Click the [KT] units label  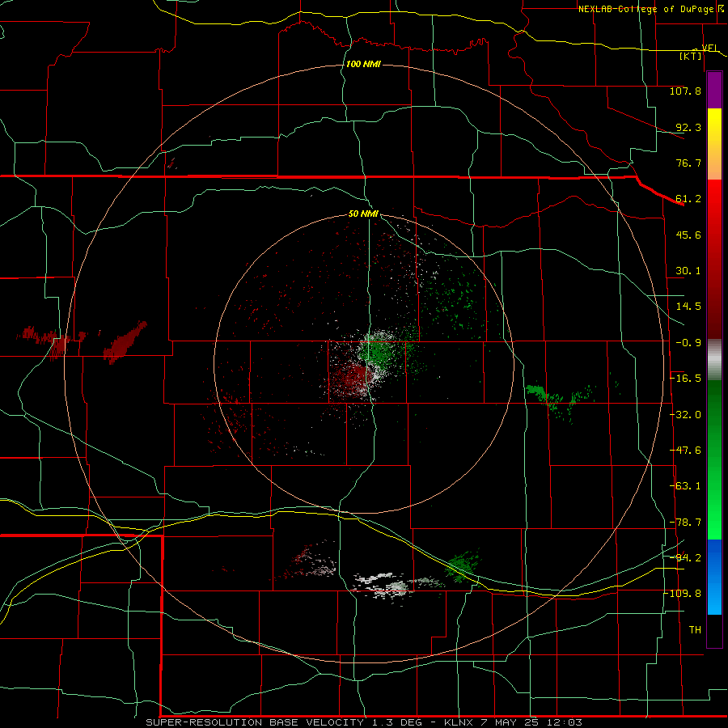(x=690, y=56)
